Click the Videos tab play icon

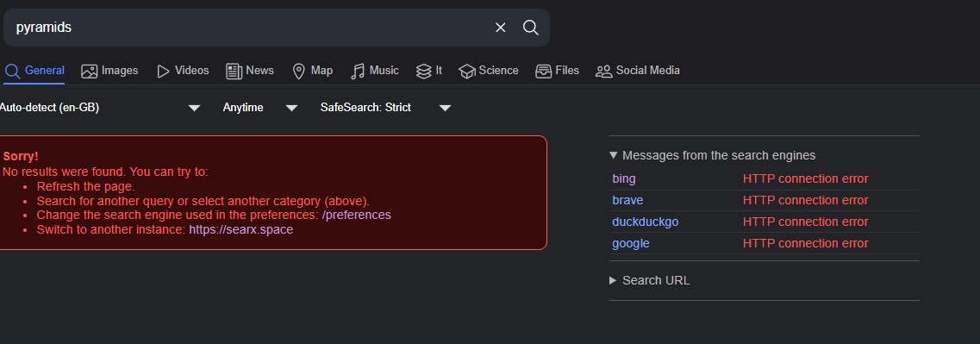163,72
